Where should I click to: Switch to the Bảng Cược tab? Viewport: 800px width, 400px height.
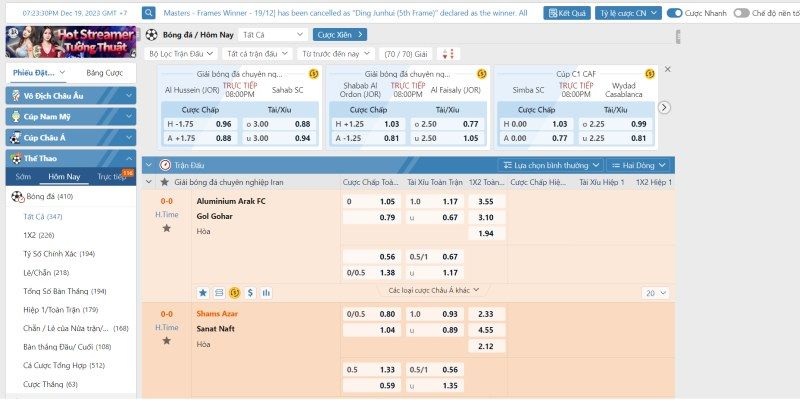pyautogui.click(x=104, y=73)
